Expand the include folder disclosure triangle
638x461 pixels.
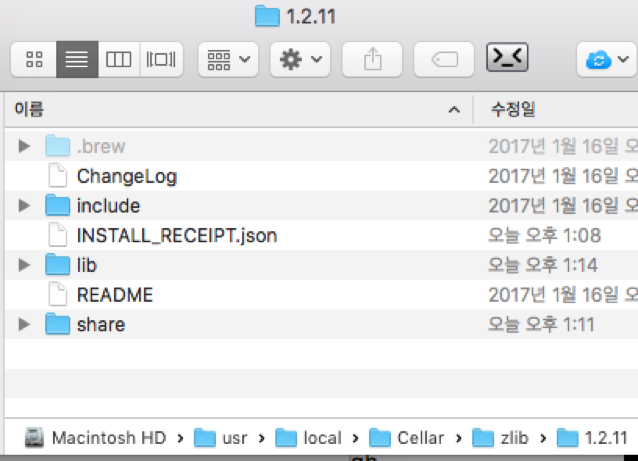pos(25,206)
